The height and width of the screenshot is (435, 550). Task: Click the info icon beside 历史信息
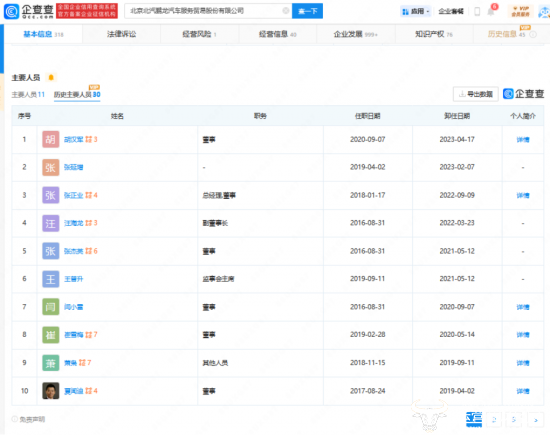tap(533, 34)
